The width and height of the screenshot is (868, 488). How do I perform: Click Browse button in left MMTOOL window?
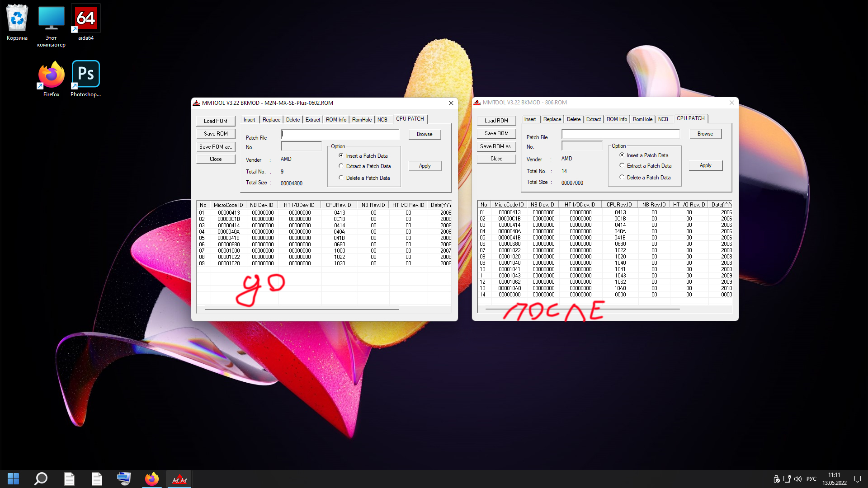425,134
